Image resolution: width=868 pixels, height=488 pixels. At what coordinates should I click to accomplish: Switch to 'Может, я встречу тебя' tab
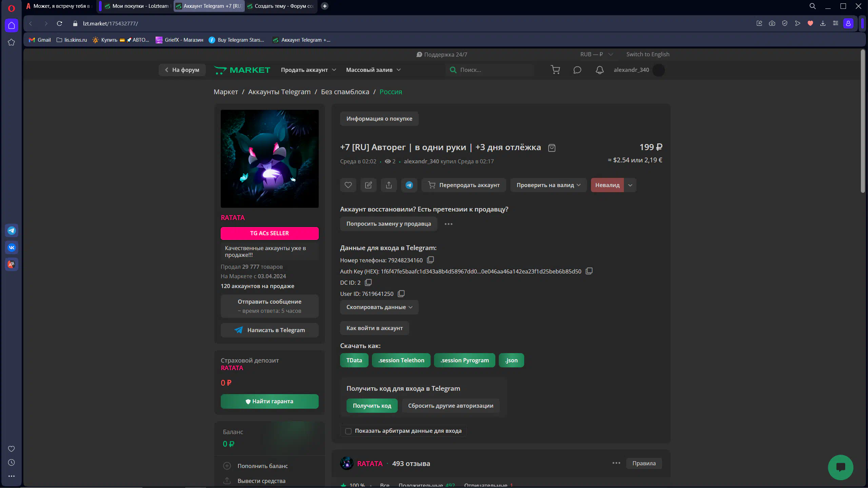59,6
